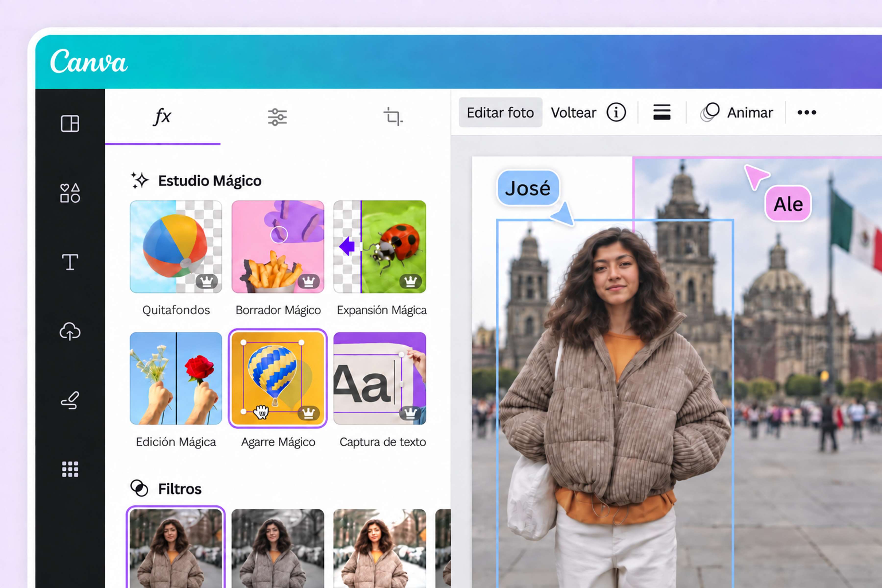Switch to the fx effects tab
The width and height of the screenshot is (882, 588).
162,117
